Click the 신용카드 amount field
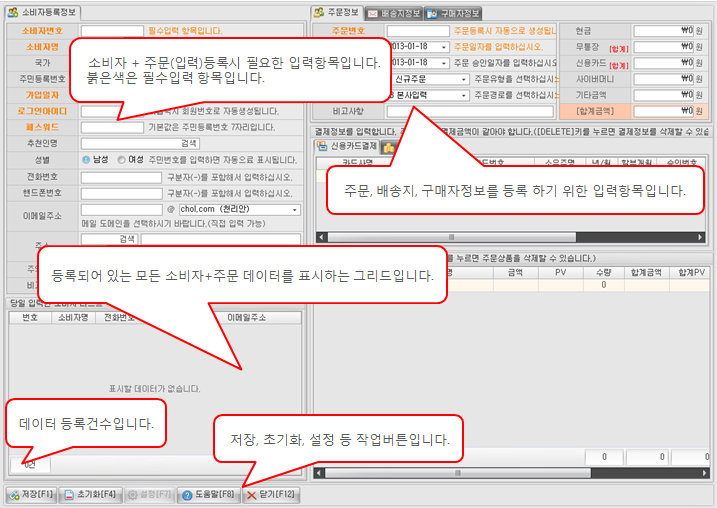This screenshot has width=717, height=508. click(664, 63)
